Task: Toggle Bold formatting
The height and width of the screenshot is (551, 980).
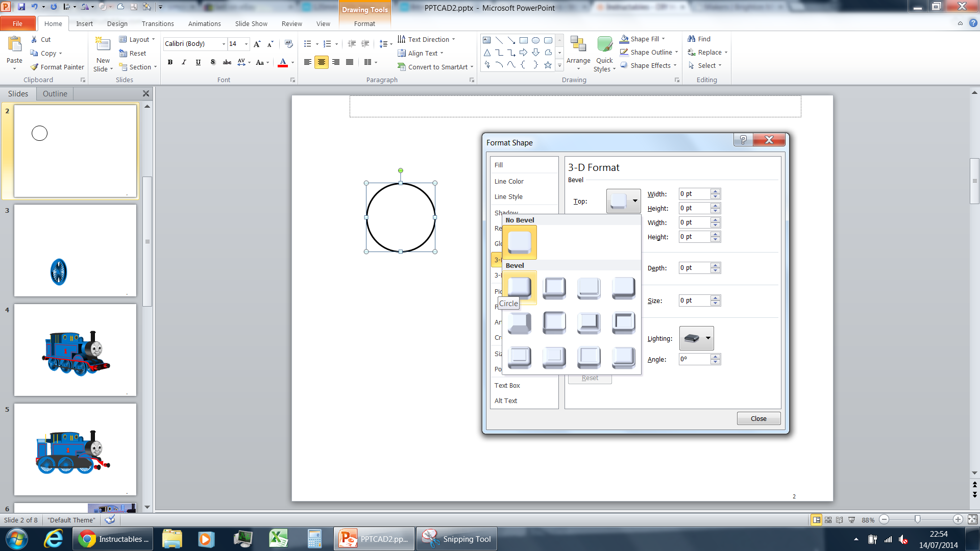Action: point(170,62)
